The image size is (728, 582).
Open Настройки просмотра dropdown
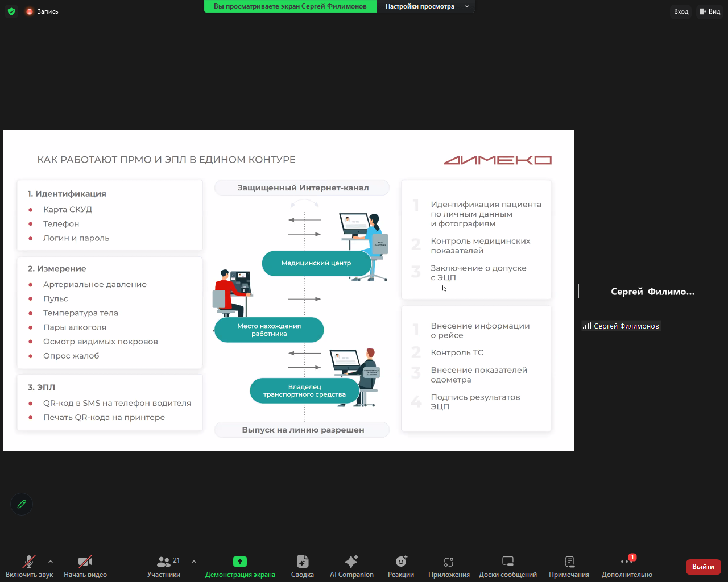(425, 6)
